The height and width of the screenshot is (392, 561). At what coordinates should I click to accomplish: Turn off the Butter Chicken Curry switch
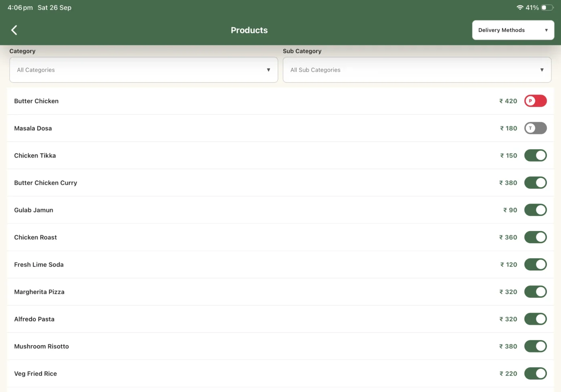coord(535,183)
